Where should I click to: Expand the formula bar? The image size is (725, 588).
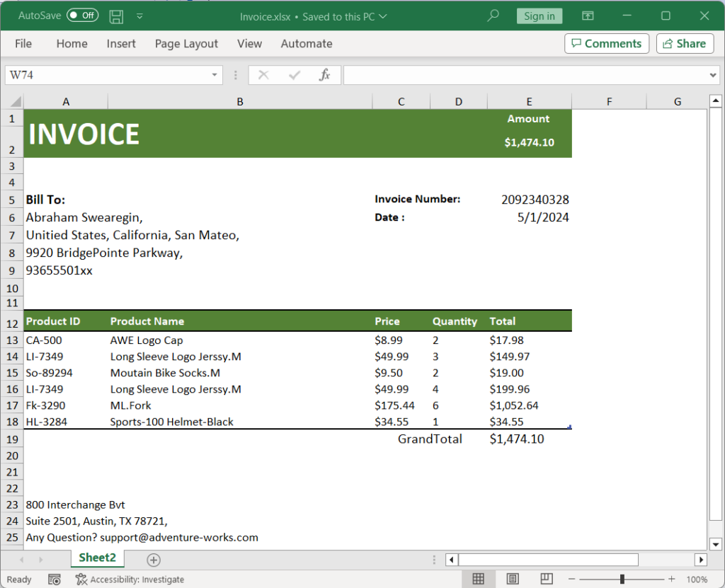(x=713, y=75)
